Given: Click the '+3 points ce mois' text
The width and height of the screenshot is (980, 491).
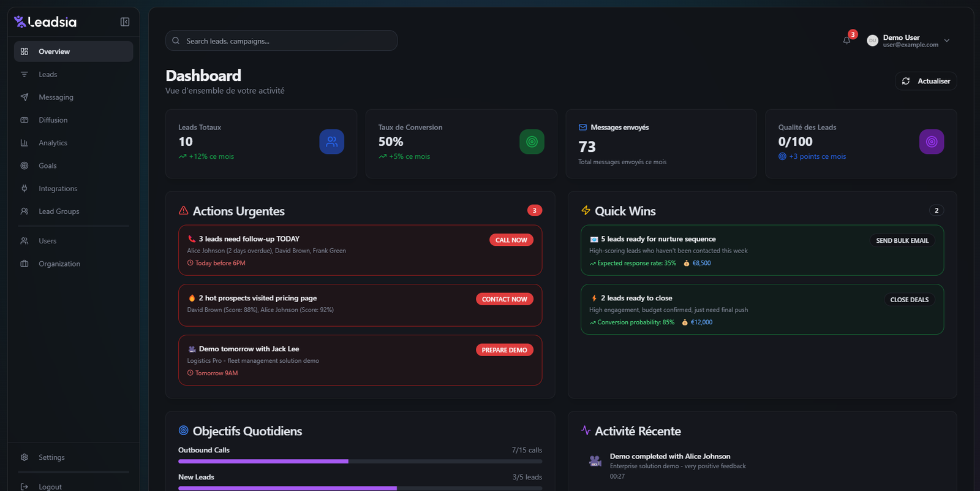Looking at the screenshot, I should 818,156.
